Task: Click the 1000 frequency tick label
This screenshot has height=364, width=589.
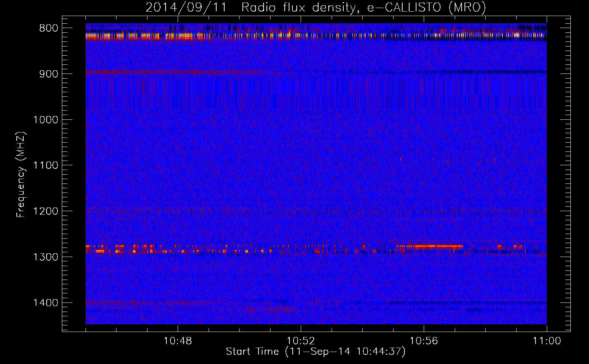Action: 46,120
